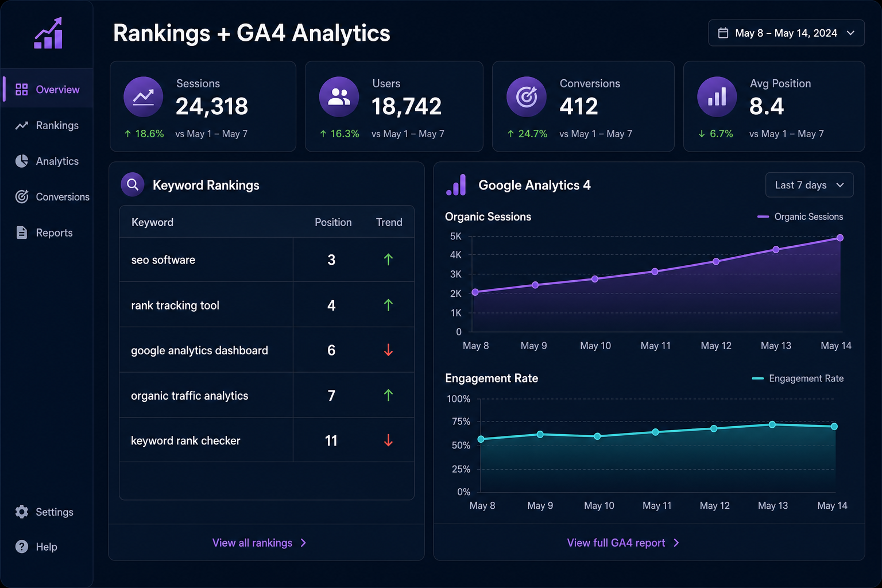Click the 'organic traffic analytics' keyword
Viewport: 882px width, 588px height.
pyautogui.click(x=189, y=396)
